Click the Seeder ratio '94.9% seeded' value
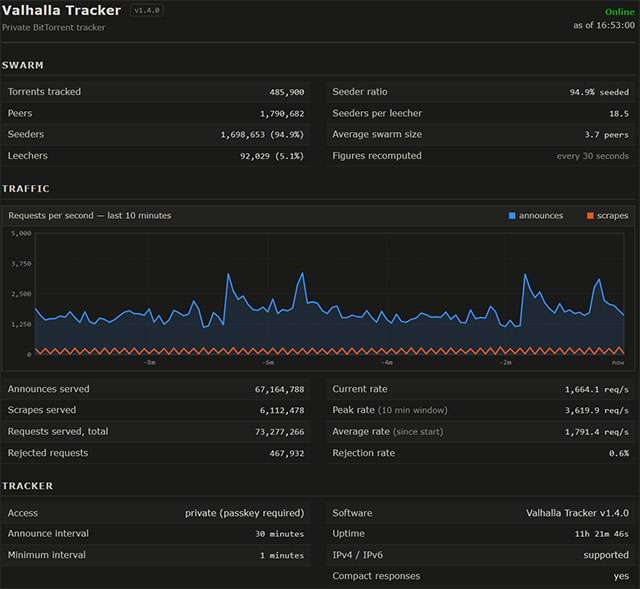The height and width of the screenshot is (589, 640). (x=599, y=92)
